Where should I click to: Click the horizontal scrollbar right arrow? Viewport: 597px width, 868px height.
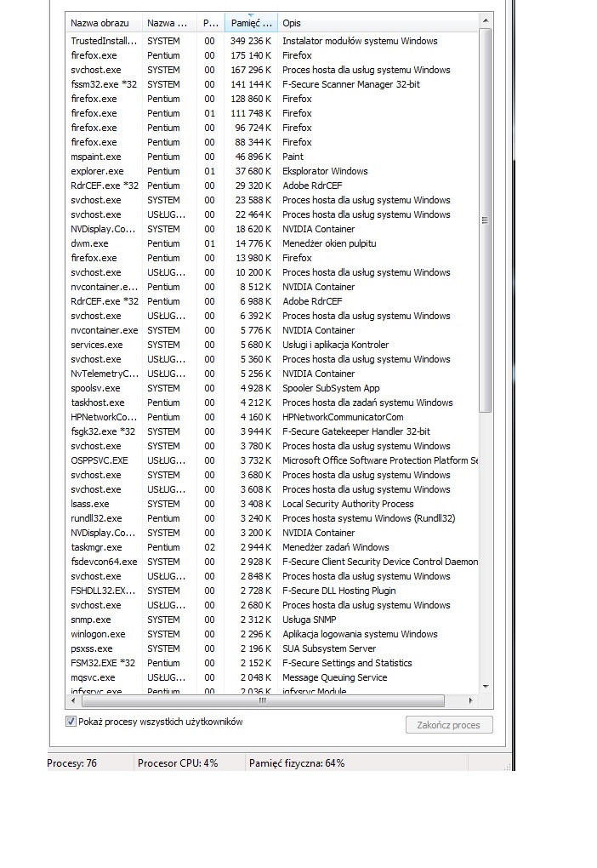click(x=470, y=700)
